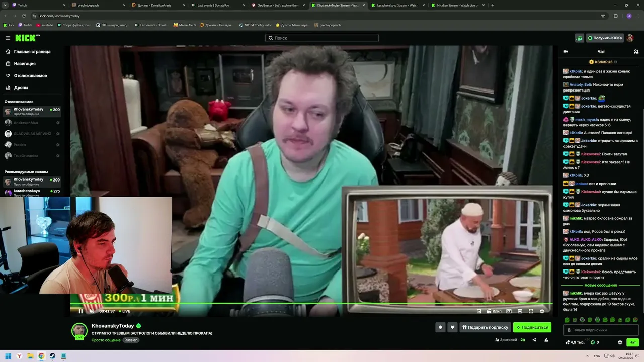Open GLADVALAKASPWNZ channel in followed list
The height and width of the screenshot is (362, 644).
click(32, 134)
